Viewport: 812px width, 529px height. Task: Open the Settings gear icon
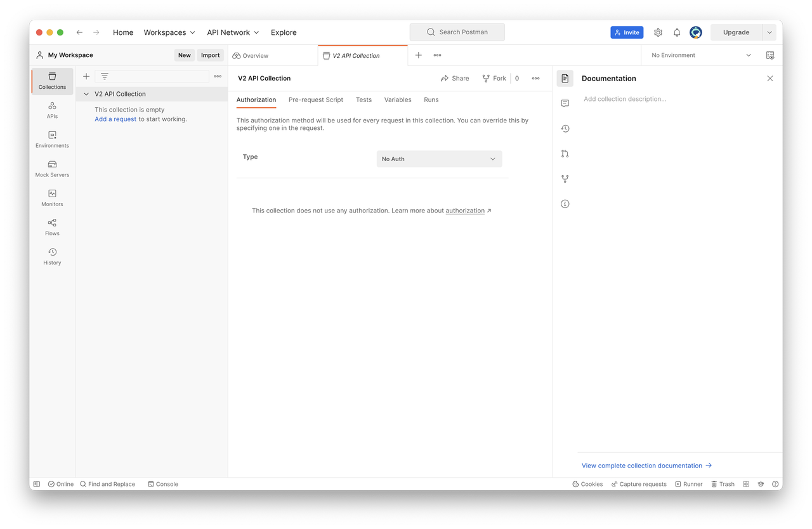click(658, 32)
